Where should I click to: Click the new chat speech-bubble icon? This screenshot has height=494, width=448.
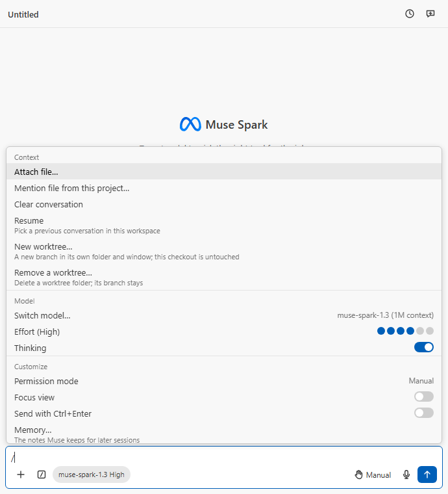click(430, 14)
